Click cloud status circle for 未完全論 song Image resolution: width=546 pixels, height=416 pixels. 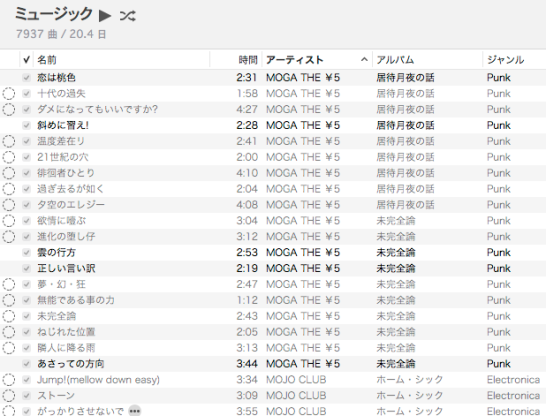coord(9,316)
